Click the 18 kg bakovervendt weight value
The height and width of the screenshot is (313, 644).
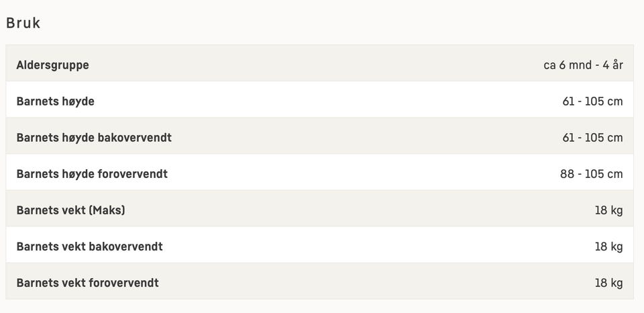pos(608,247)
